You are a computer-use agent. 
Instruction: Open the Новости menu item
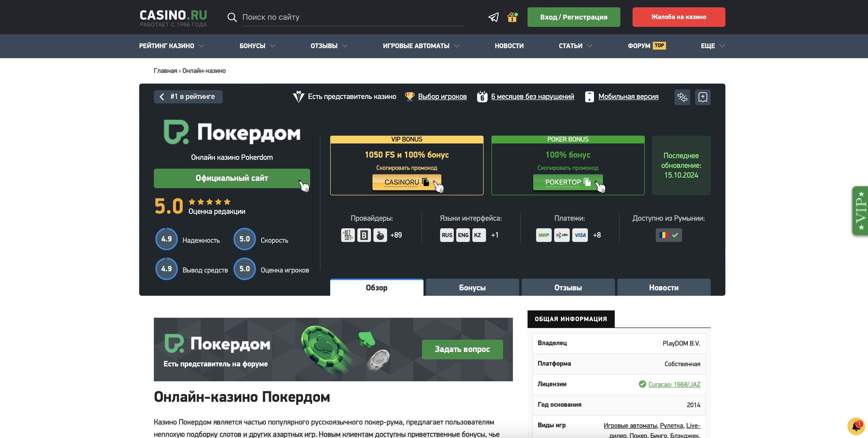[x=509, y=46]
